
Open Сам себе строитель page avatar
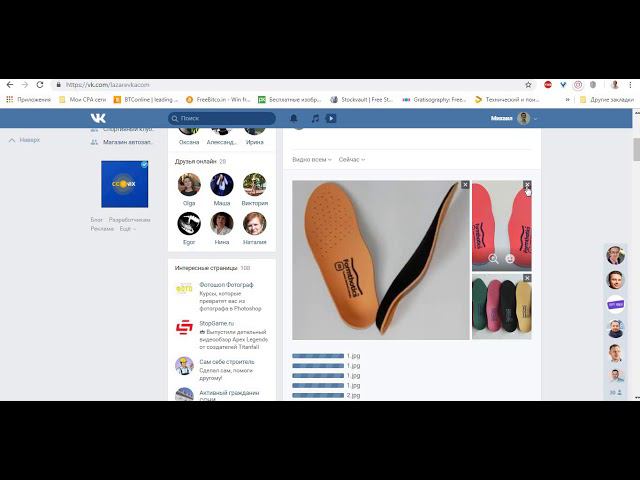(x=184, y=366)
